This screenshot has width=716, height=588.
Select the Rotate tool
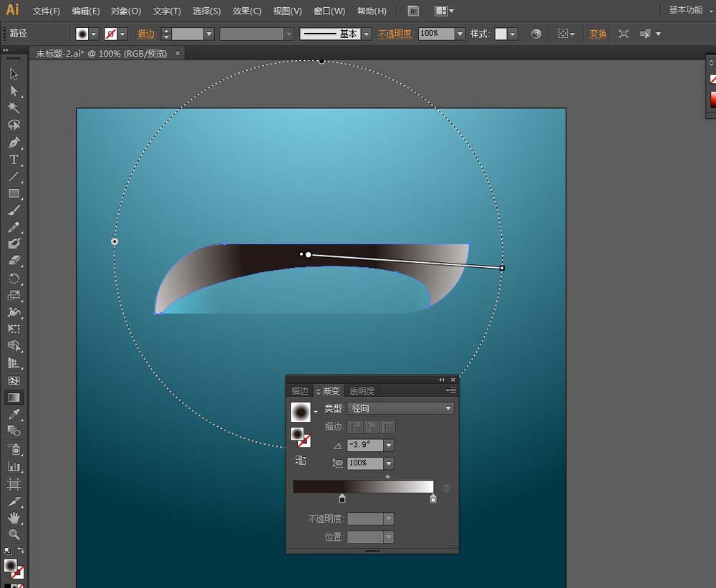coord(14,278)
